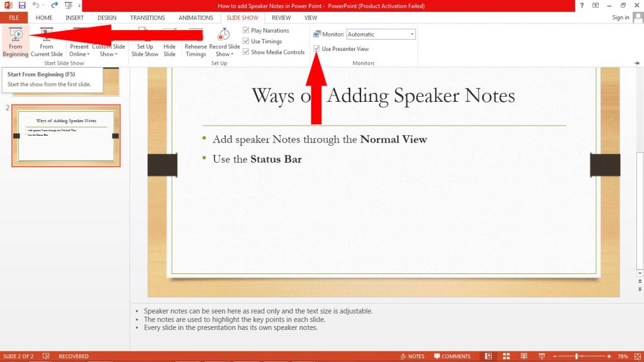Enable Play Narrations checkbox

click(245, 30)
